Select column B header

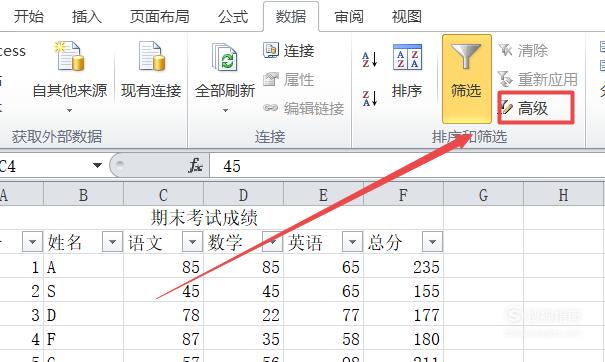point(83,195)
